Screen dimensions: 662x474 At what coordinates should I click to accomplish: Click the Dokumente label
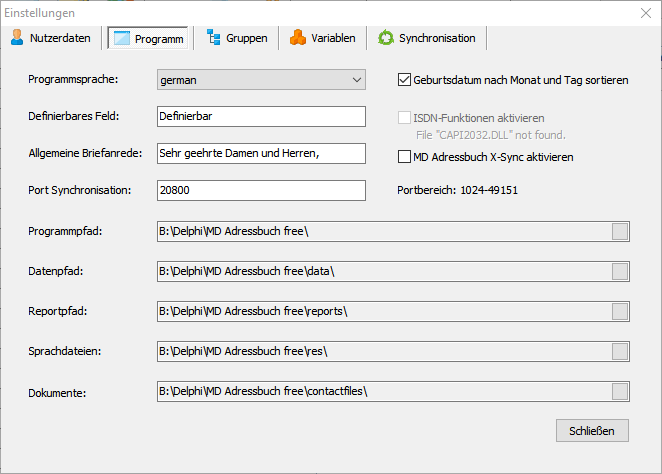tap(57, 393)
